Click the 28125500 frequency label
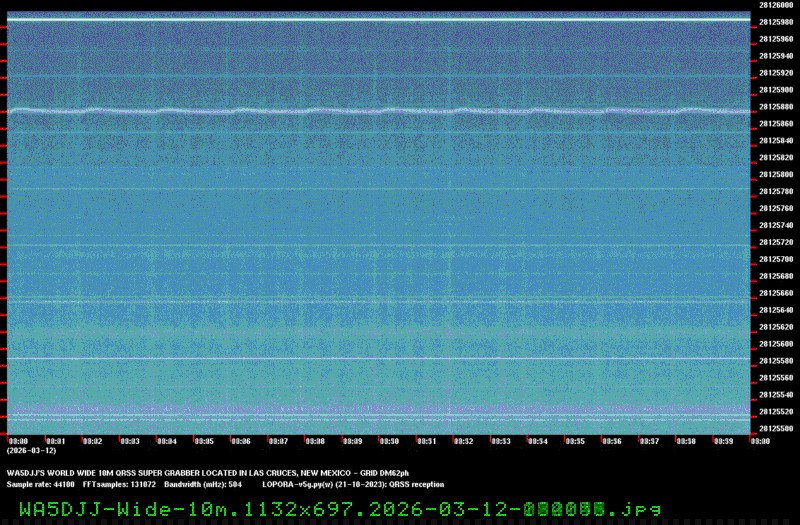 (777, 428)
